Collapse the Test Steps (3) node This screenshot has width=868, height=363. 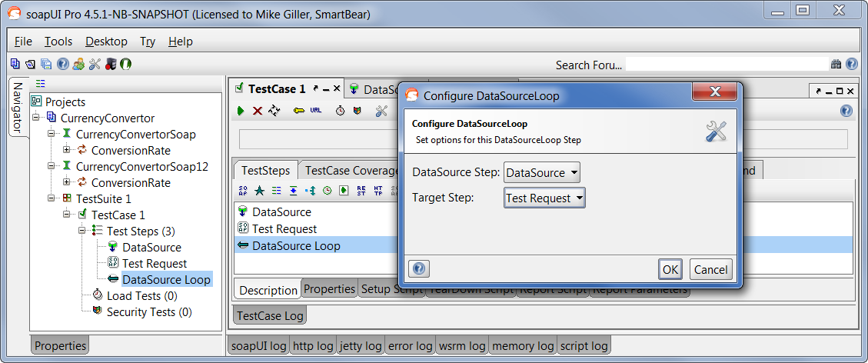tap(82, 231)
